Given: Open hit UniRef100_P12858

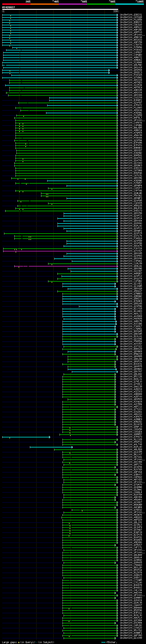Looking at the screenshot, I should point(131,20).
